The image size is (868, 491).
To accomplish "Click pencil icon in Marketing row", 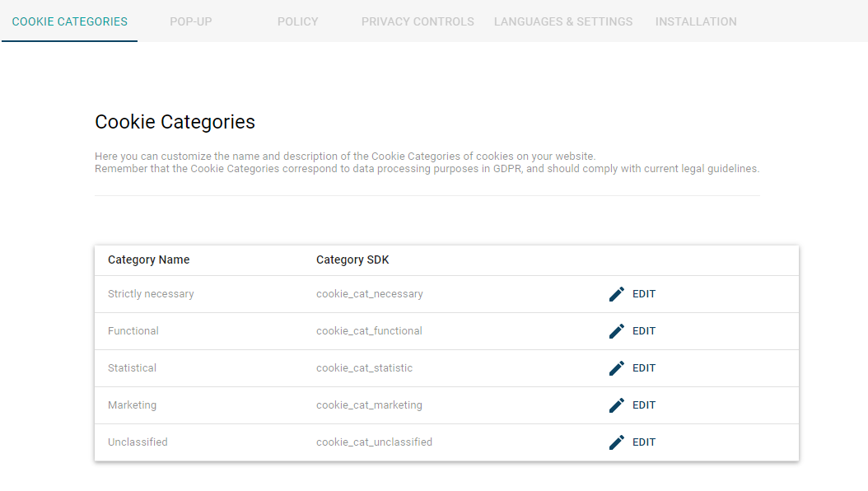I will [x=617, y=405].
